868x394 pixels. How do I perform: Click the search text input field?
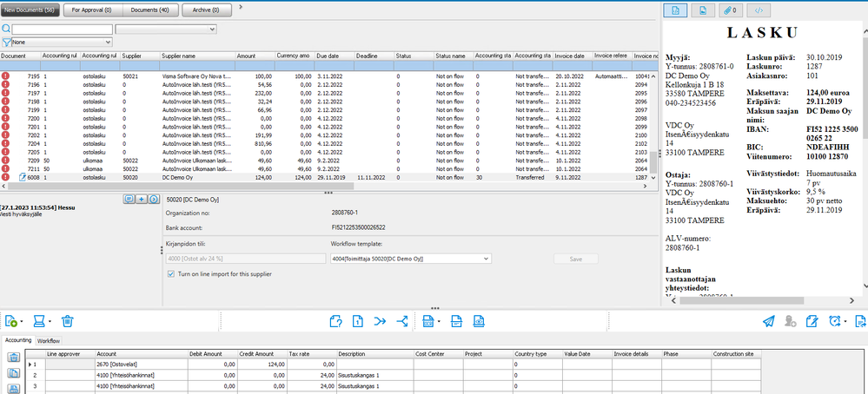pos(62,30)
